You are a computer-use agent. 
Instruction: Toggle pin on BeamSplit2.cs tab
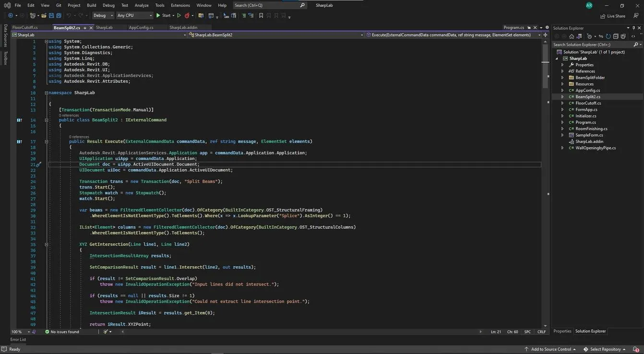pos(85,28)
